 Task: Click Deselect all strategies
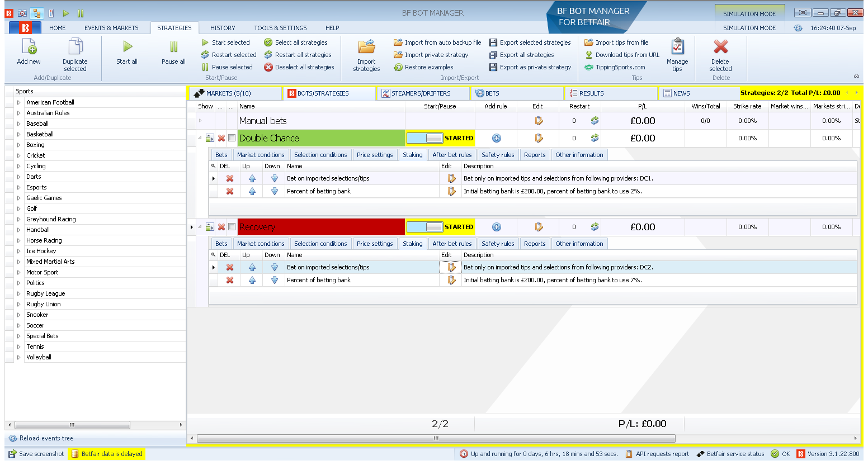[299, 67]
